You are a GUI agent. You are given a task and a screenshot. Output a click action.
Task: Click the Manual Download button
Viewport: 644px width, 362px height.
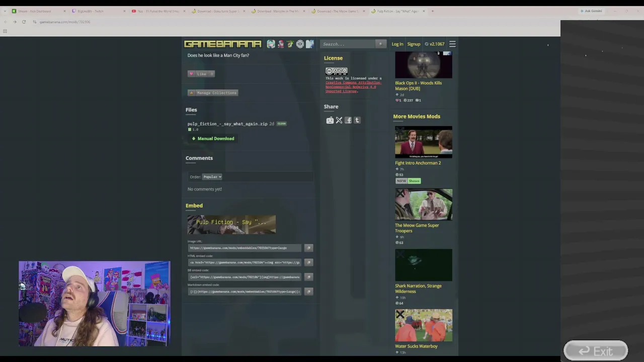click(x=213, y=138)
